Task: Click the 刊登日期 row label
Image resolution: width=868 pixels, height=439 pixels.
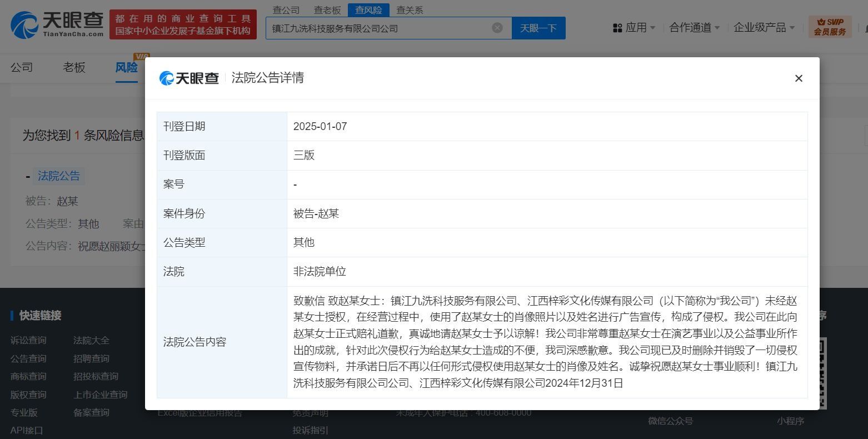Action: 184,126
